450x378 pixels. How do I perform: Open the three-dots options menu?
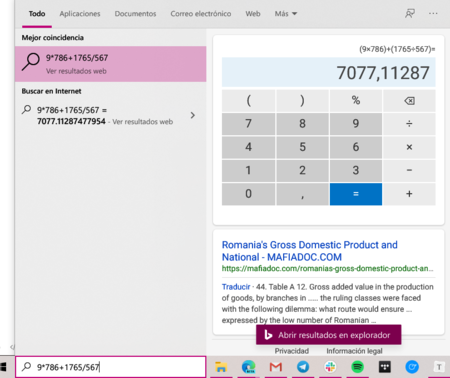click(x=433, y=14)
